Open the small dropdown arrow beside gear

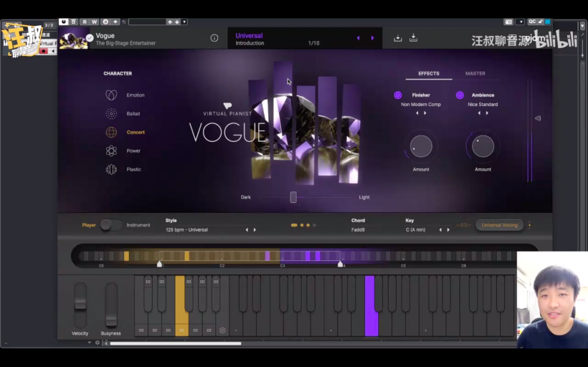[89, 343]
